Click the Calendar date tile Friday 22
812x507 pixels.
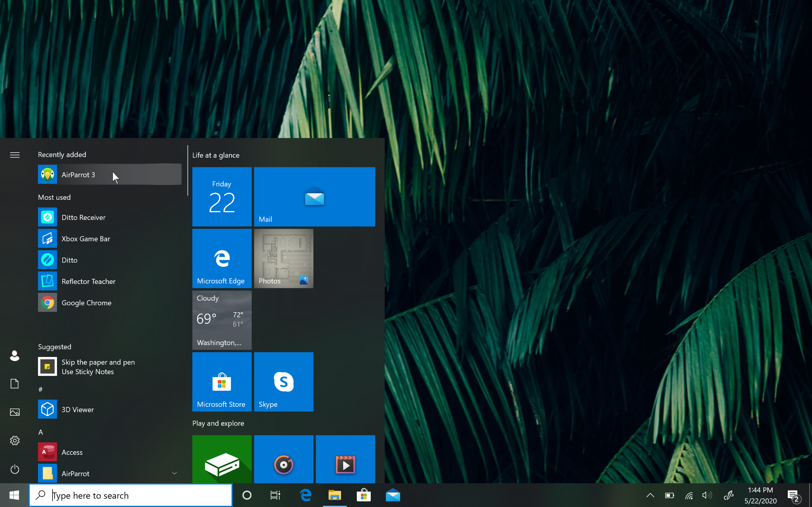pyautogui.click(x=222, y=197)
